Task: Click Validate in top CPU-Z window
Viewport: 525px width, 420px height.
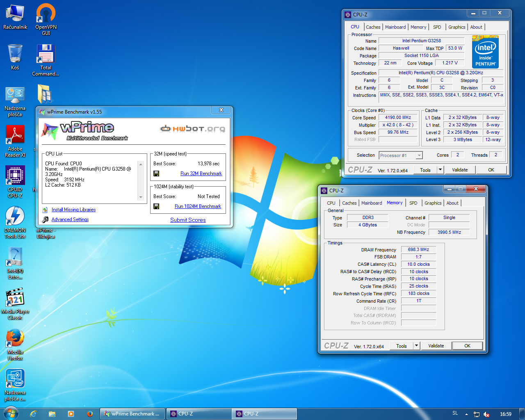Action: 460,170
